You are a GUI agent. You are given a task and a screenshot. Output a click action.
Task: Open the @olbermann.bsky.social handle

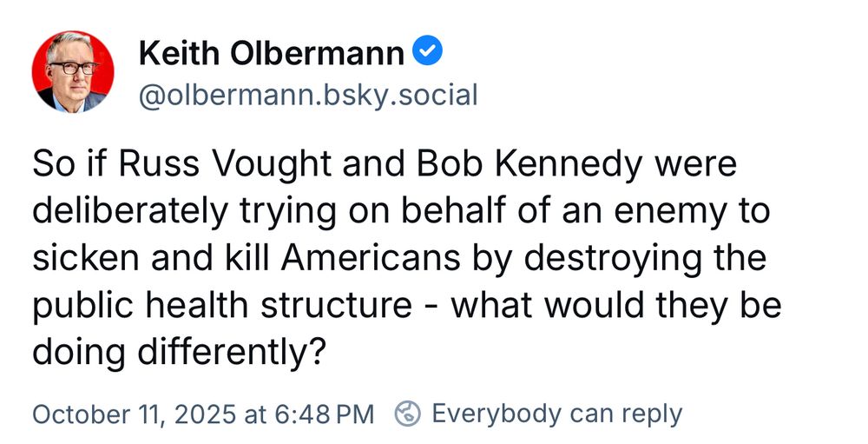pos(308,95)
